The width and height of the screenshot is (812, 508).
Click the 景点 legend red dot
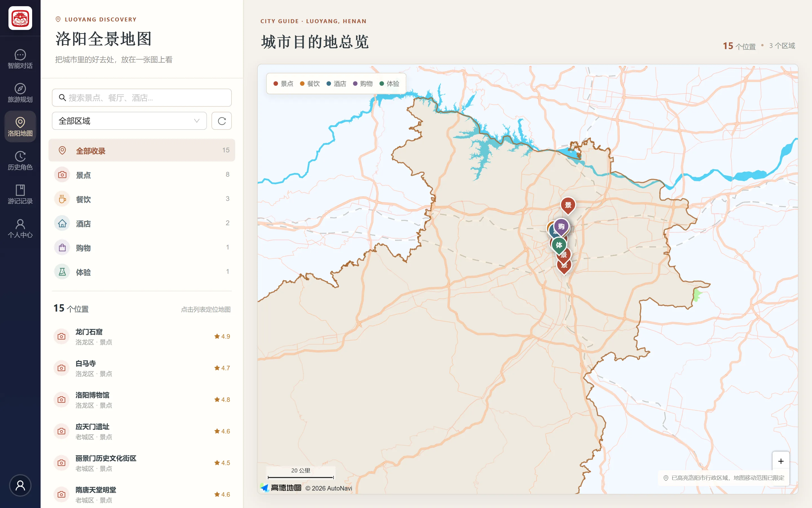pyautogui.click(x=275, y=84)
